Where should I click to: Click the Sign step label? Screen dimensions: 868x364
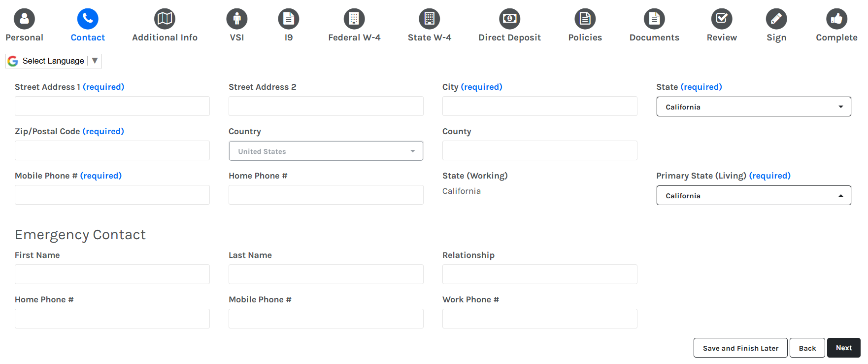tap(776, 37)
